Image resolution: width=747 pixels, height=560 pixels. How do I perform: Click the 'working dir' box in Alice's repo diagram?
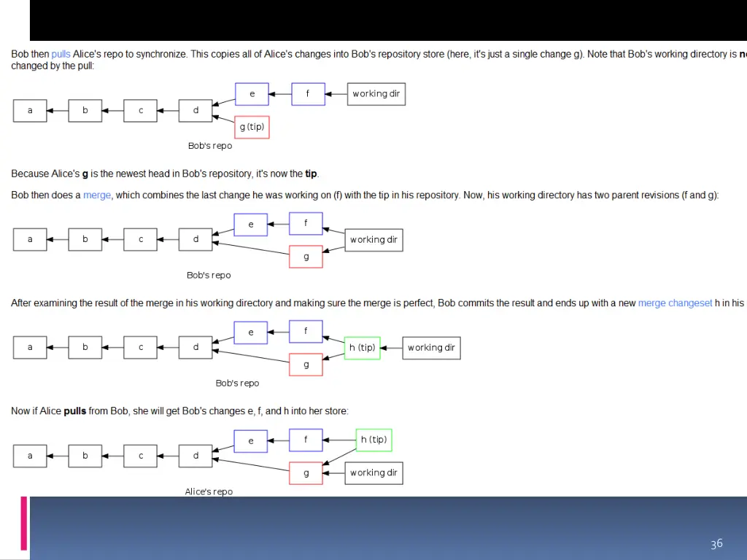tap(374, 473)
